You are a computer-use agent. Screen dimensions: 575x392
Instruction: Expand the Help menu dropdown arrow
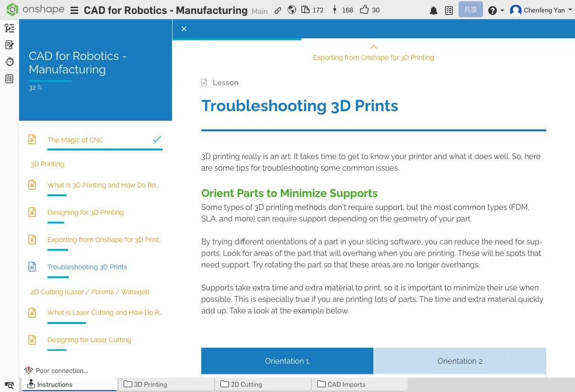pyautogui.click(x=502, y=11)
